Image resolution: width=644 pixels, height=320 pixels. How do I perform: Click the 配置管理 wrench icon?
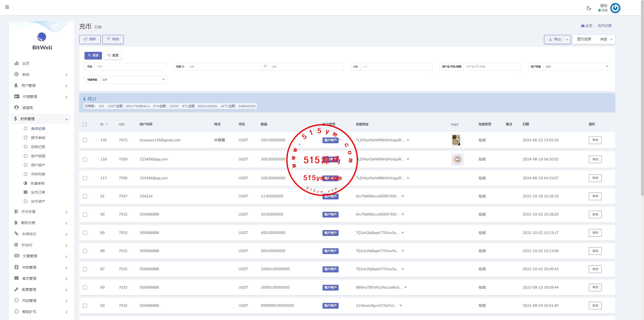coord(17,289)
